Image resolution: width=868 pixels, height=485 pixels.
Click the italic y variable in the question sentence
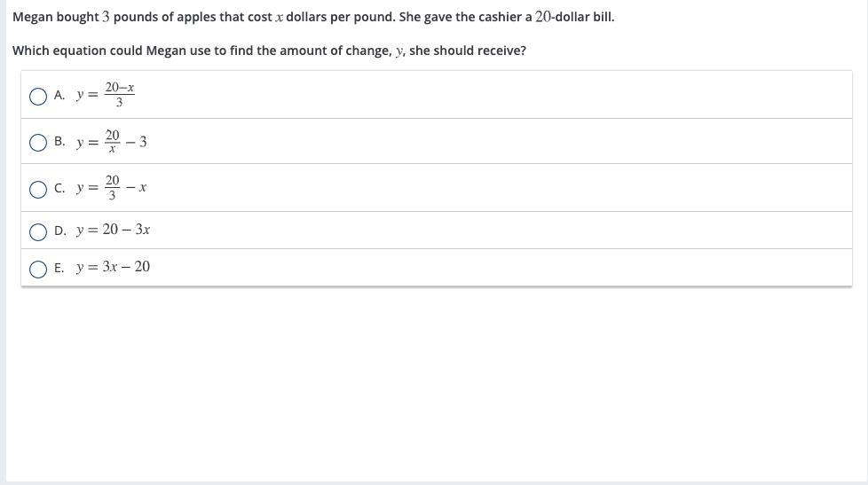tap(399, 51)
